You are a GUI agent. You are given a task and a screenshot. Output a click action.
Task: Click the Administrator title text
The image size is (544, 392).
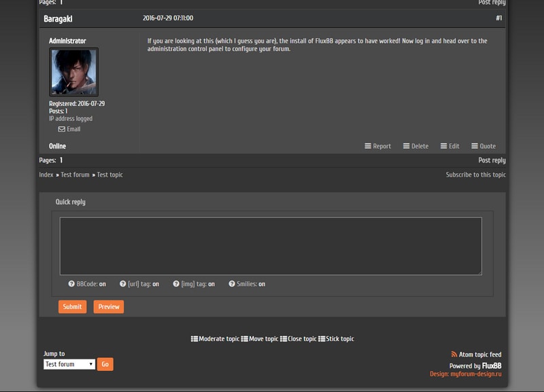tap(67, 41)
